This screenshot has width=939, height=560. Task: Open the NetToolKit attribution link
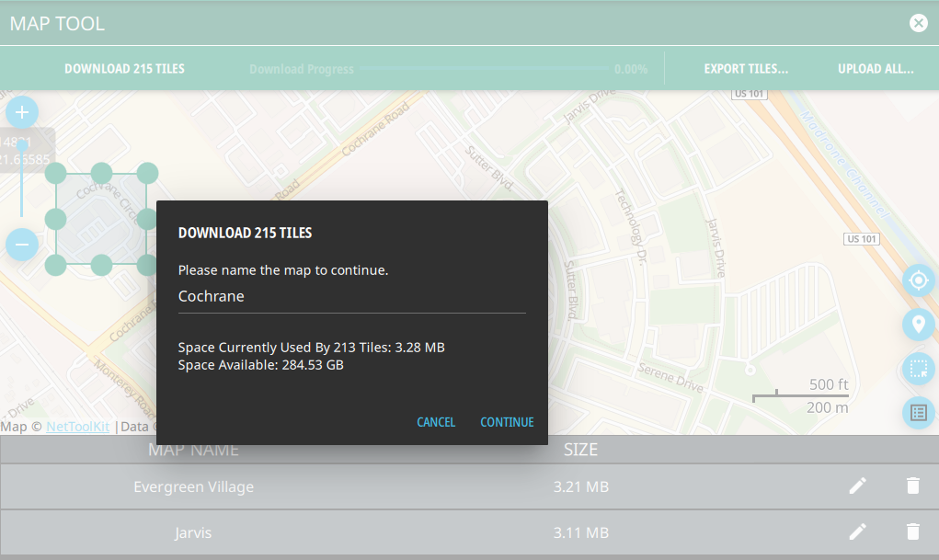point(77,427)
